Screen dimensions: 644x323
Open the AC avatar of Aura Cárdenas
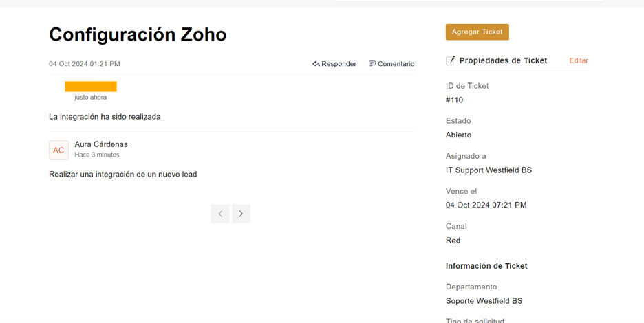pyautogui.click(x=58, y=150)
